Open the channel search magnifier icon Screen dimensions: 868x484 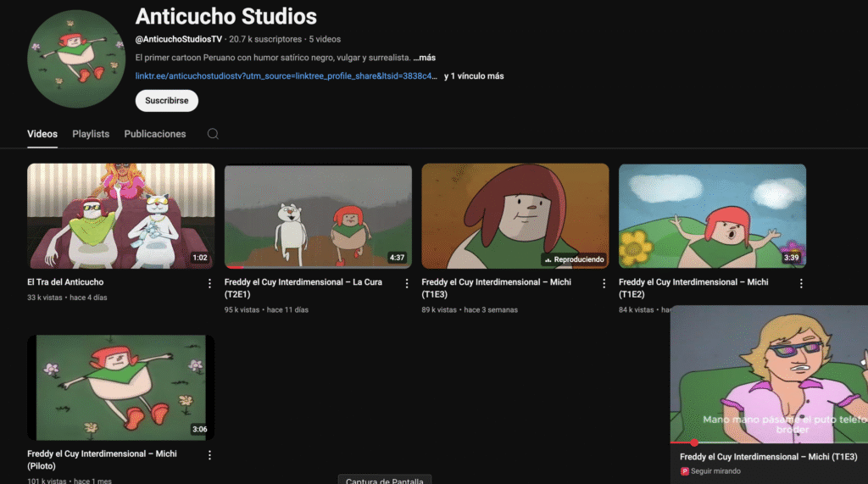pyautogui.click(x=213, y=134)
